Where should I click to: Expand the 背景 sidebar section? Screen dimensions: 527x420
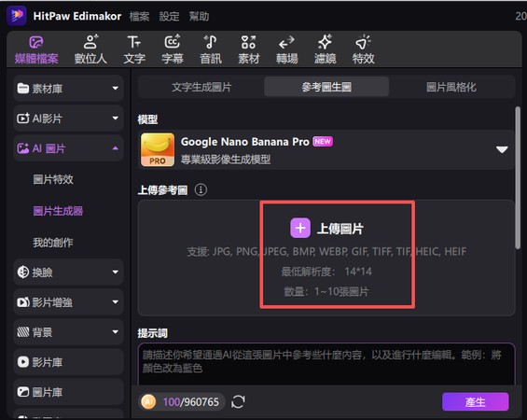69,332
